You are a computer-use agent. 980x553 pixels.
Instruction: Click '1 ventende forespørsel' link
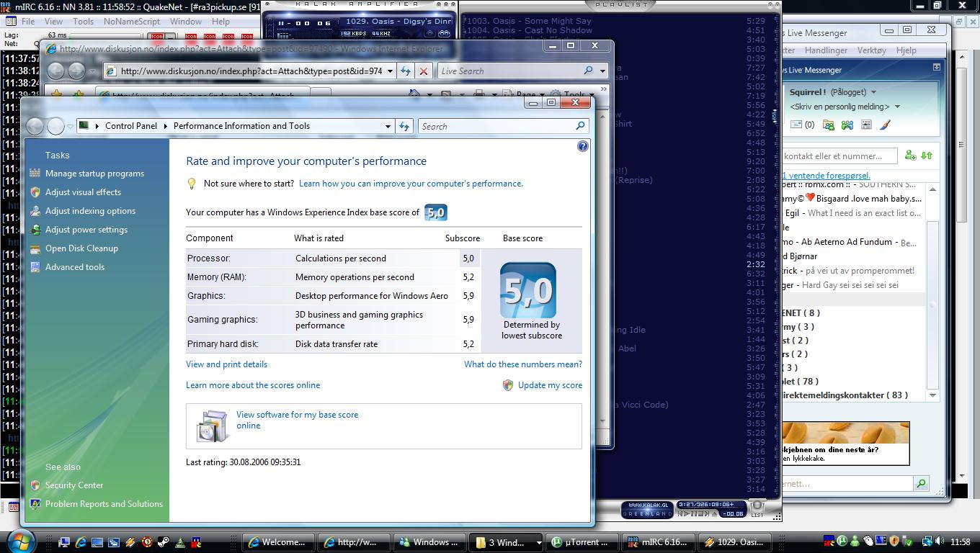[826, 176]
